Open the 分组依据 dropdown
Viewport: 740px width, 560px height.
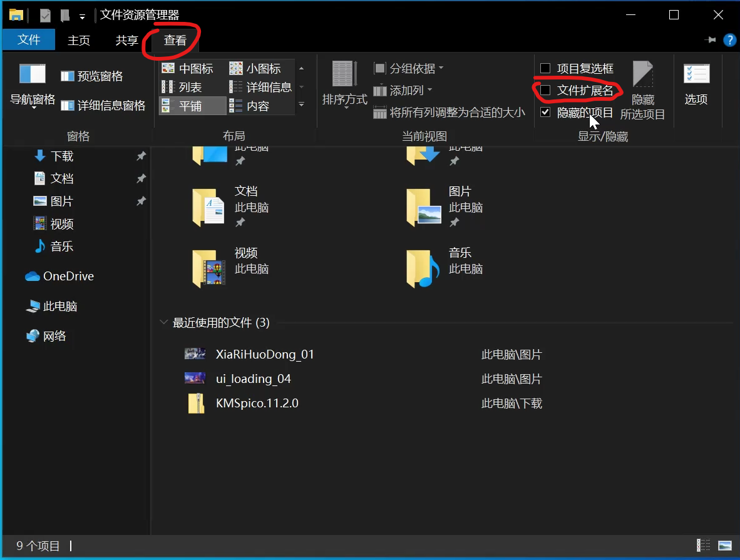pos(409,68)
